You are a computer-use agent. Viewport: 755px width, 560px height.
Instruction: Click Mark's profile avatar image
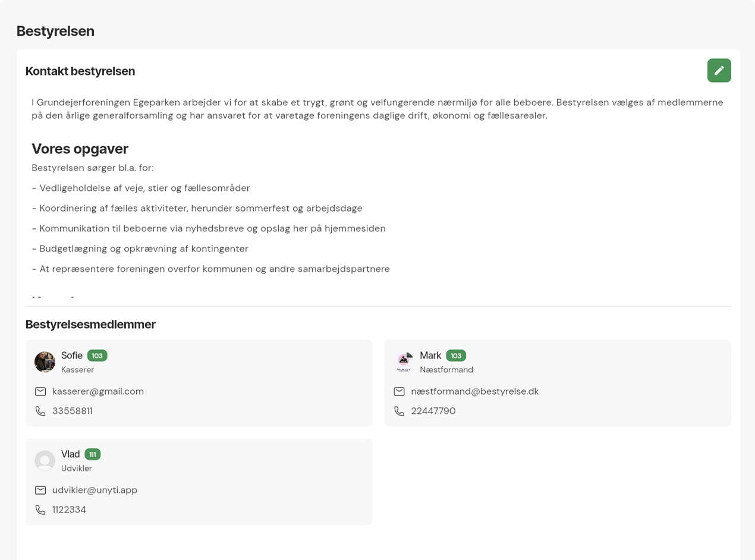tap(404, 361)
